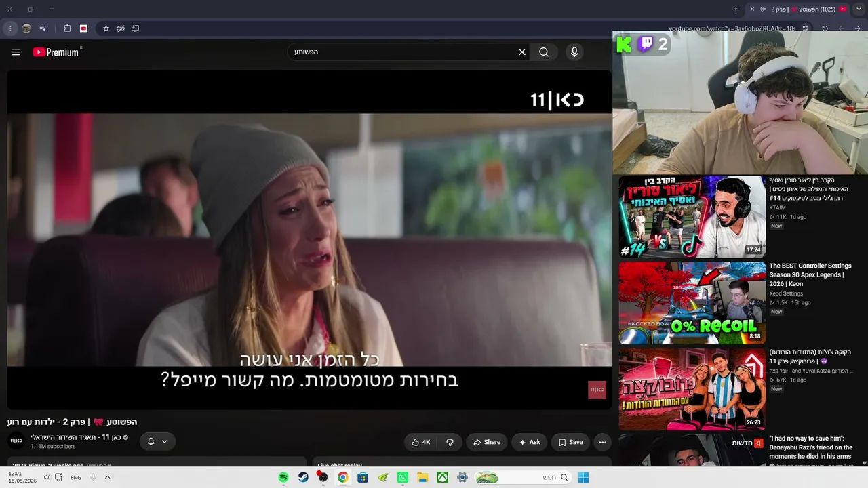Screen dimensions: 868x488
Task: Show hidden system tray icons chevron
Action: (107, 477)
